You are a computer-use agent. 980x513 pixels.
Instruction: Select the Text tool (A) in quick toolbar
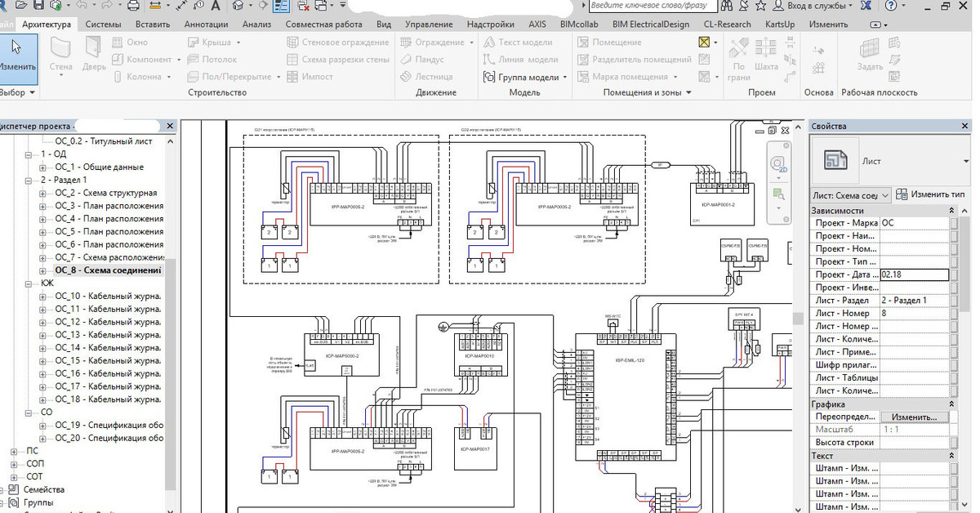coord(215,7)
